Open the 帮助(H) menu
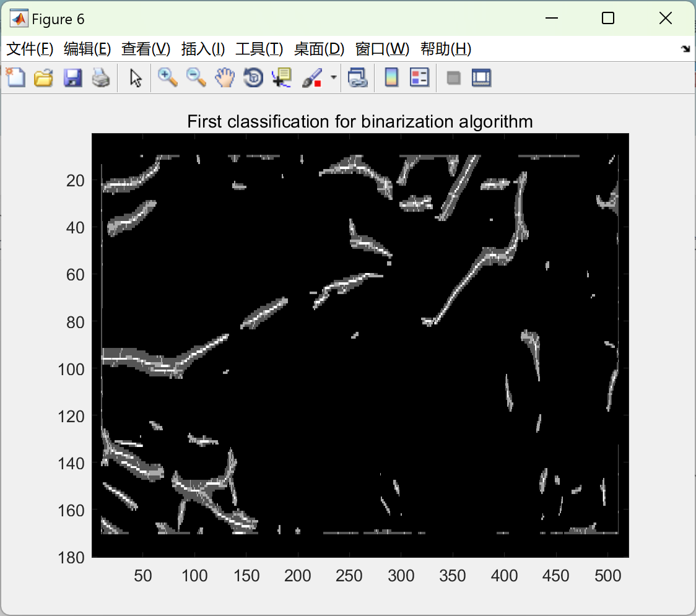Image resolution: width=696 pixels, height=616 pixels. [446, 49]
